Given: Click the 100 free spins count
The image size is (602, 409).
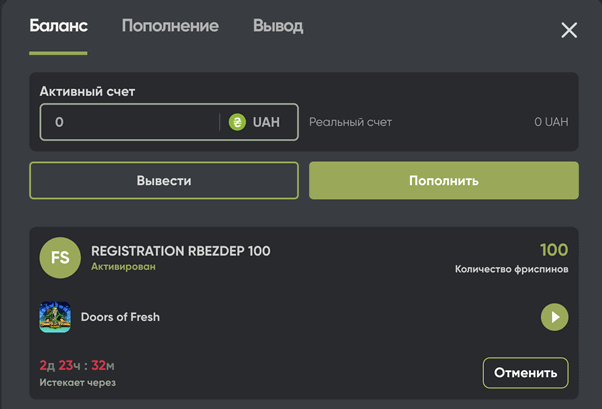Looking at the screenshot, I should 553,250.
